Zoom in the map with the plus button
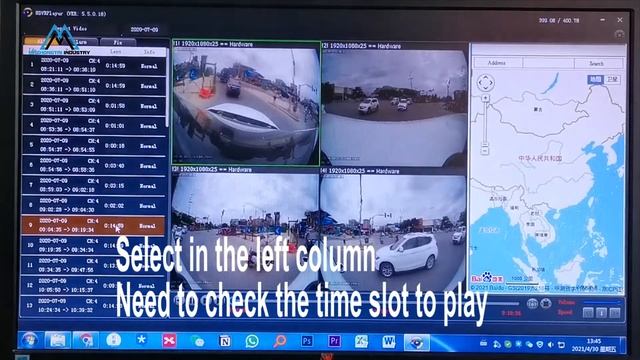Image resolution: width=640 pixels, height=360 pixels. tap(485, 98)
